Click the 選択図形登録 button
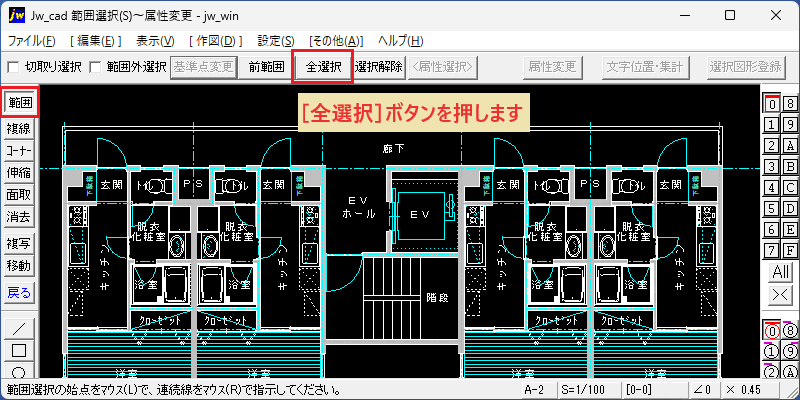Viewport: 800px width, 400px height. tap(745, 67)
